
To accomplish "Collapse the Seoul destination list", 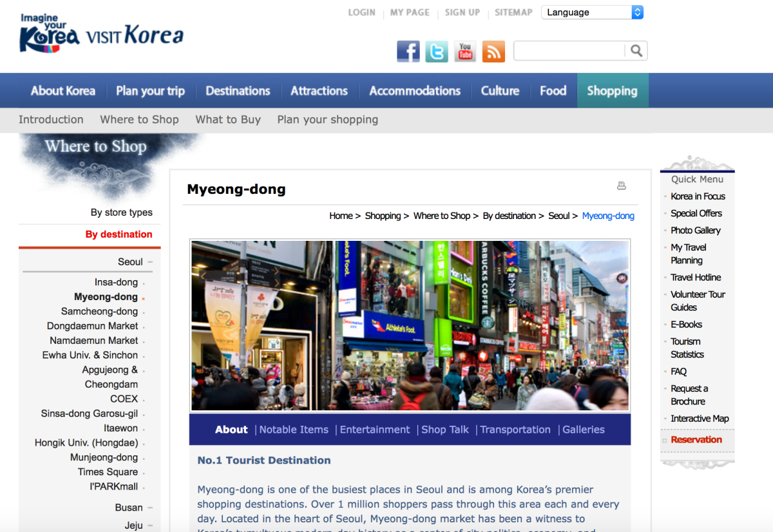I will coord(149,262).
